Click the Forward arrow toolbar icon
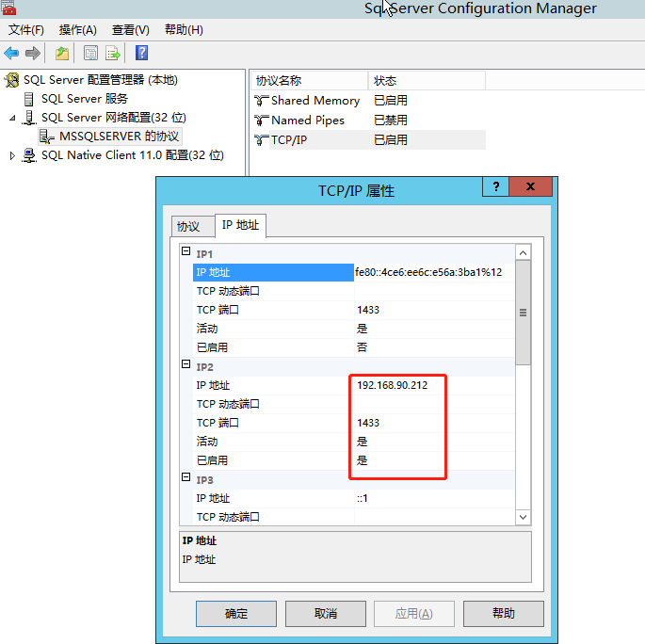Viewport: 645px width, 644px height. click(x=33, y=53)
